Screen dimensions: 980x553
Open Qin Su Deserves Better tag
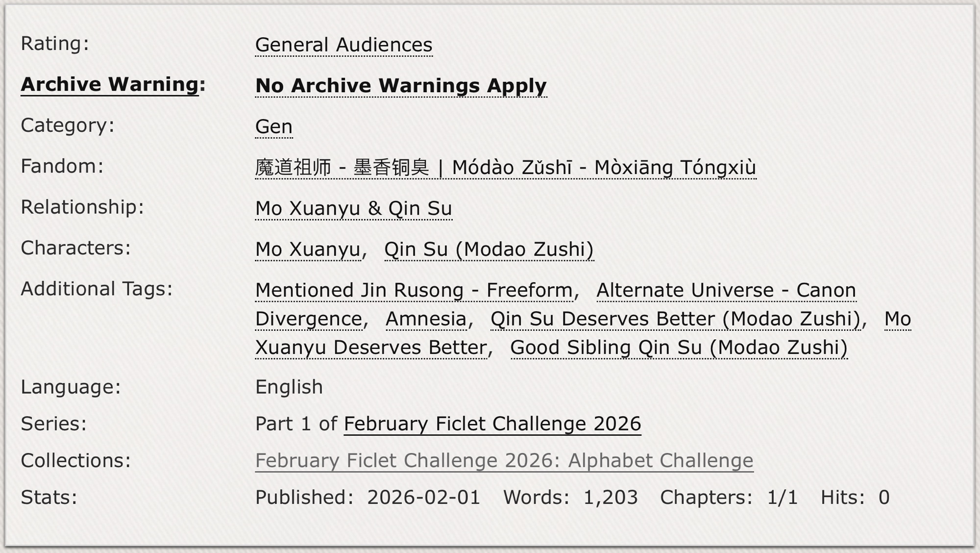point(675,319)
